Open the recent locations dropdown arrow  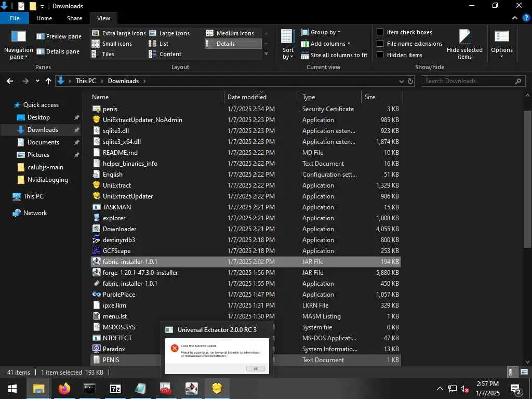tap(37, 81)
